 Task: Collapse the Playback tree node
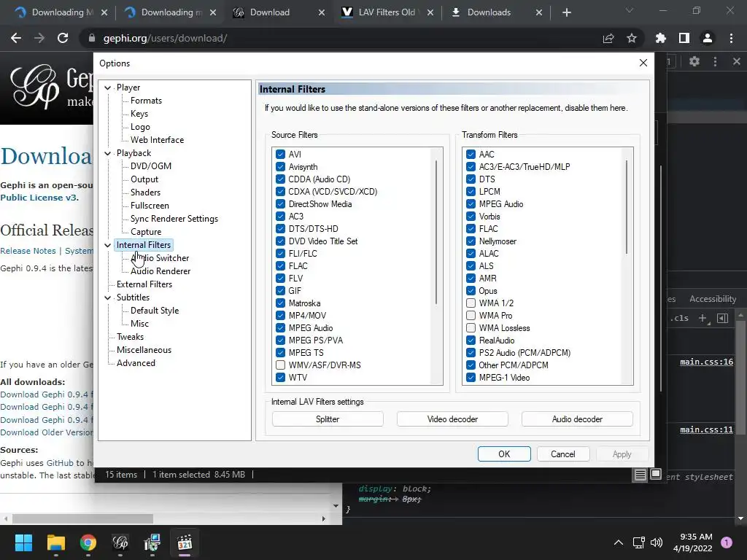(x=108, y=153)
